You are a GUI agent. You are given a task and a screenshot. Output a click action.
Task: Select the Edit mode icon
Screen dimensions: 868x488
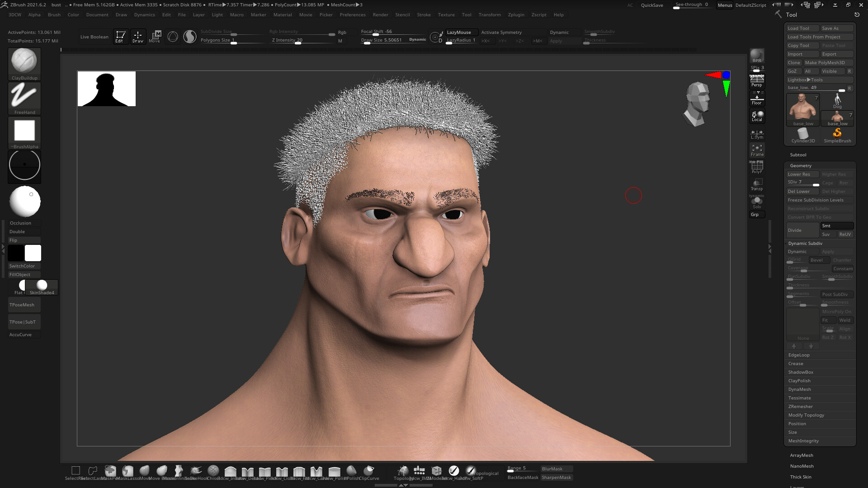pyautogui.click(x=120, y=36)
